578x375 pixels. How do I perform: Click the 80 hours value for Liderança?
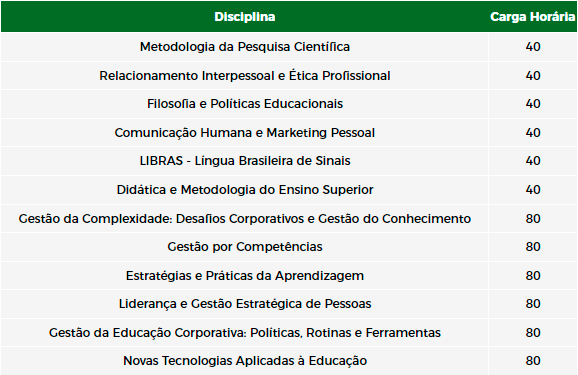tap(533, 304)
